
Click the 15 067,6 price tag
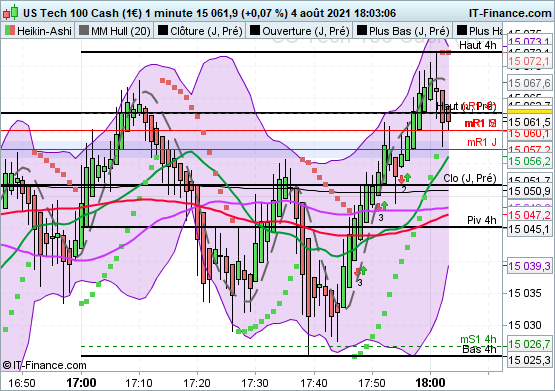530,83
